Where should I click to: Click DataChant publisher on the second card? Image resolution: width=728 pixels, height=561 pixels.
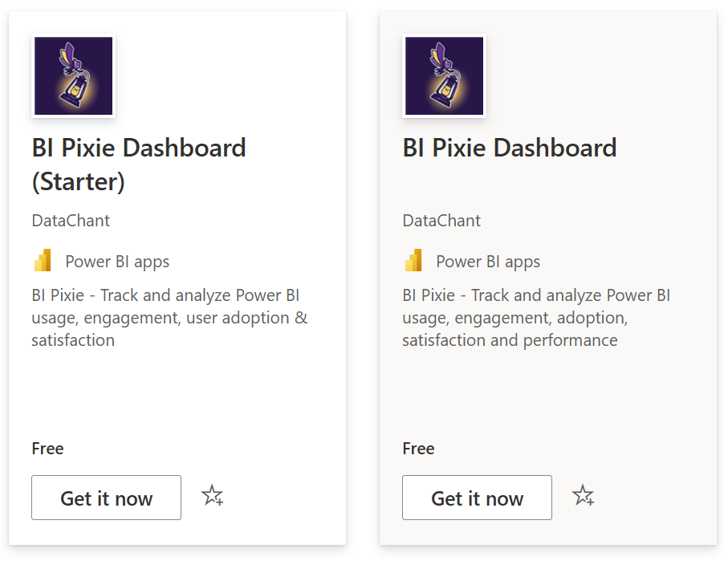[441, 221]
